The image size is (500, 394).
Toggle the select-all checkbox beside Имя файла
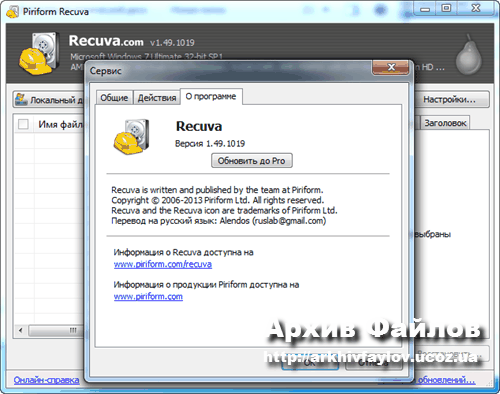click(x=23, y=124)
